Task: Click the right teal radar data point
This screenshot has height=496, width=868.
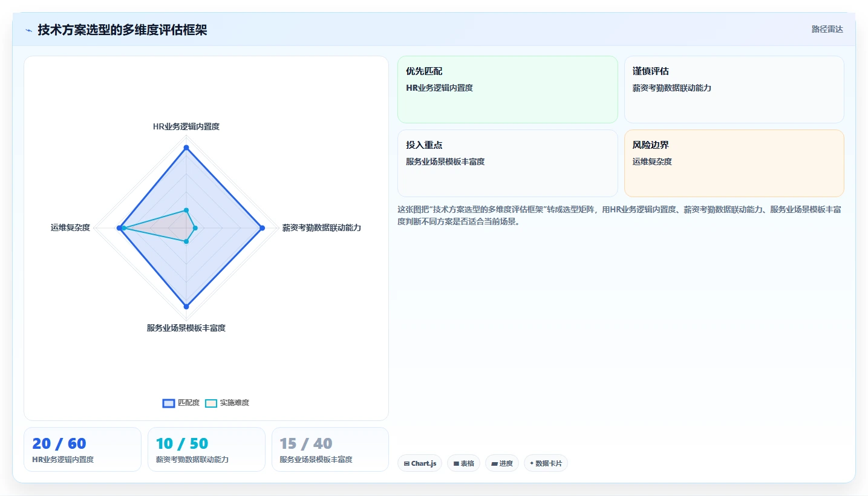Action: (195, 228)
